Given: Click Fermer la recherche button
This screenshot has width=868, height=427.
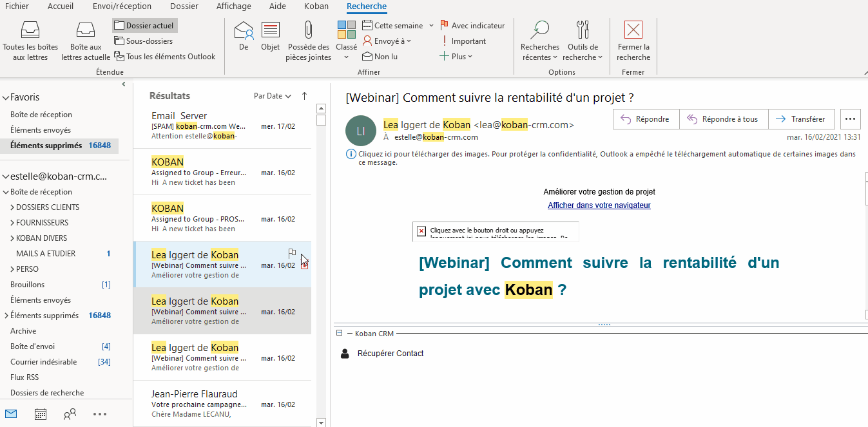Looking at the screenshot, I should 633,41.
